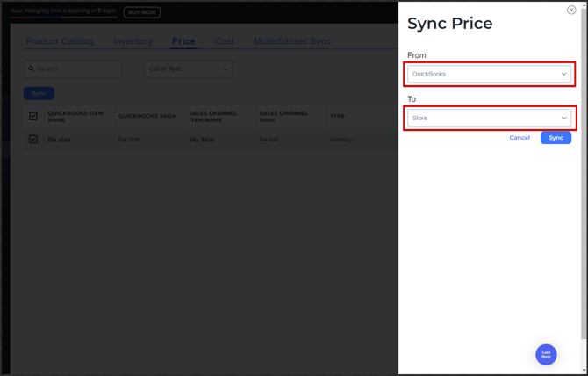Close the Sync Price panel

click(x=571, y=11)
